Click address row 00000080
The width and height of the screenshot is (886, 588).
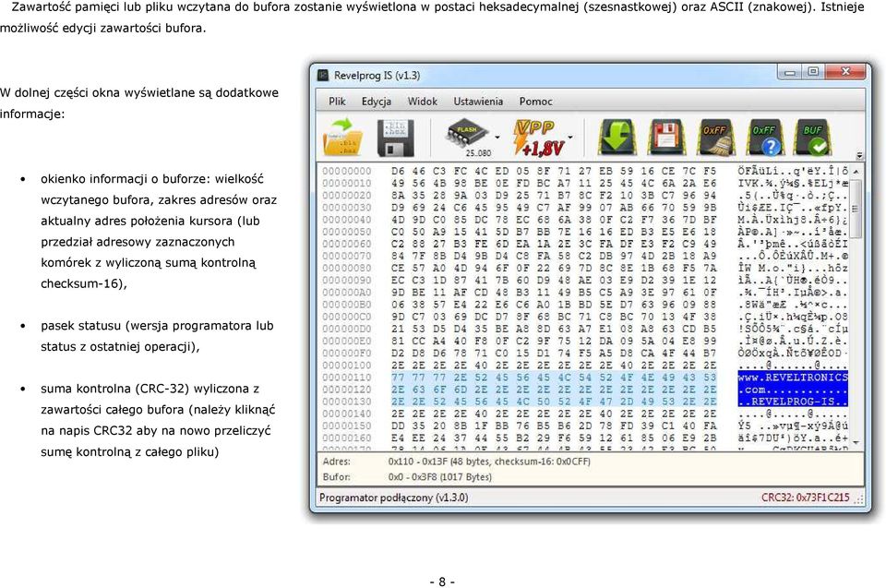click(347, 268)
